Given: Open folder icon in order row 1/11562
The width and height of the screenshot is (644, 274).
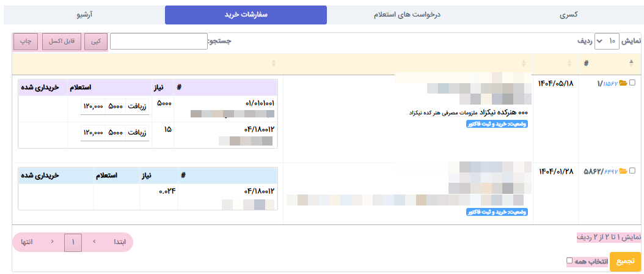Looking at the screenshot, I should [623, 83].
